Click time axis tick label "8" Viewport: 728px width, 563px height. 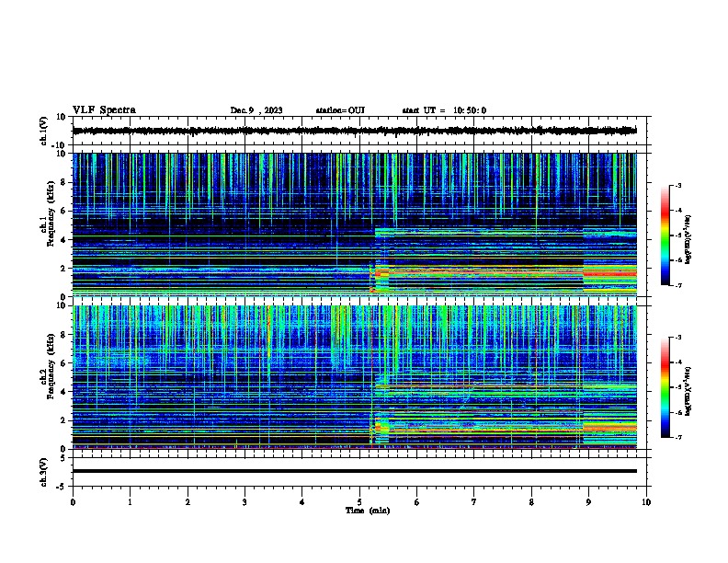531,502
